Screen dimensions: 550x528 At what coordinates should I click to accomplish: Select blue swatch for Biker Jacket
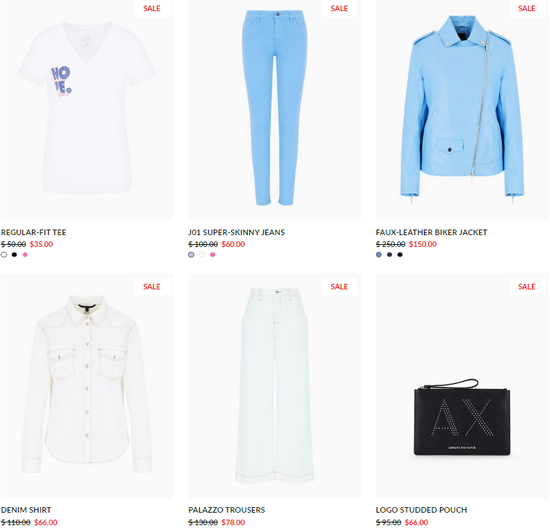click(379, 255)
